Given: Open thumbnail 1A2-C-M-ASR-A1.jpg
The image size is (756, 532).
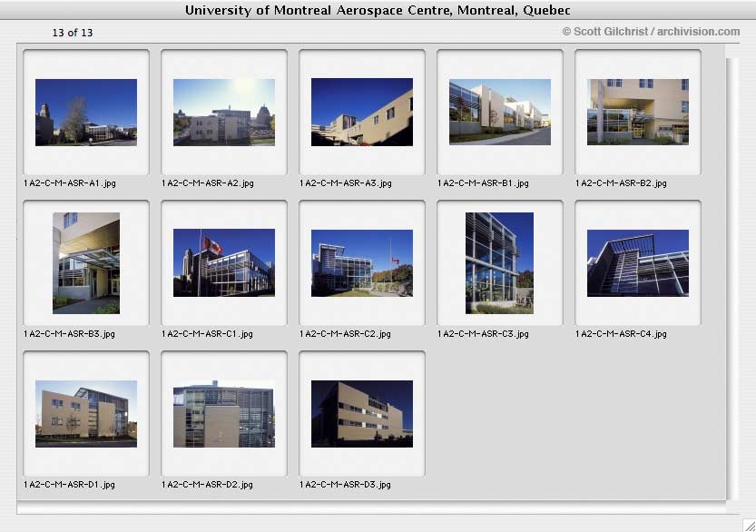Looking at the screenshot, I should tap(86, 113).
